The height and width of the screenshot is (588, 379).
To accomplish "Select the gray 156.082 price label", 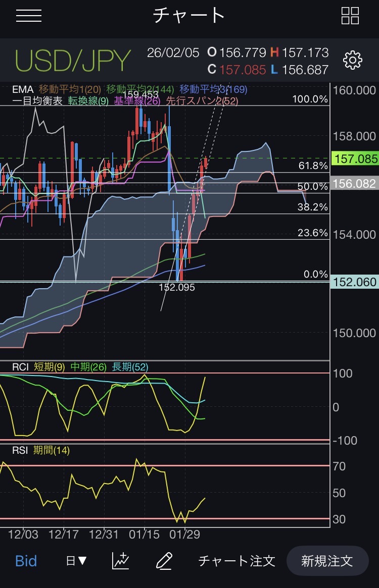I will tap(355, 183).
